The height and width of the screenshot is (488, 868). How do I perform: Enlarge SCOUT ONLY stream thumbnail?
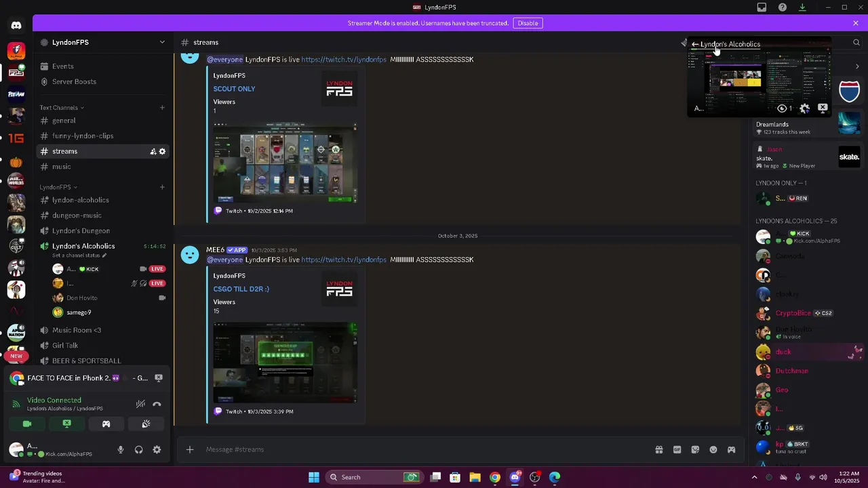click(285, 163)
